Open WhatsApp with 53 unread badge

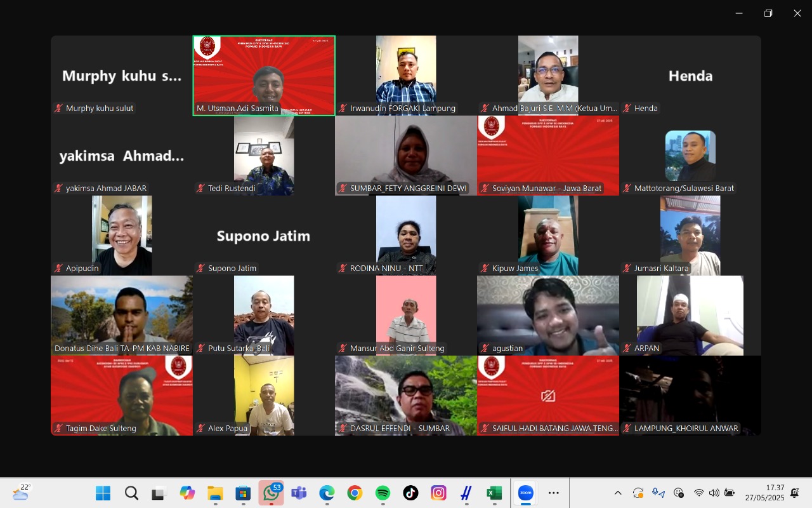271,493
